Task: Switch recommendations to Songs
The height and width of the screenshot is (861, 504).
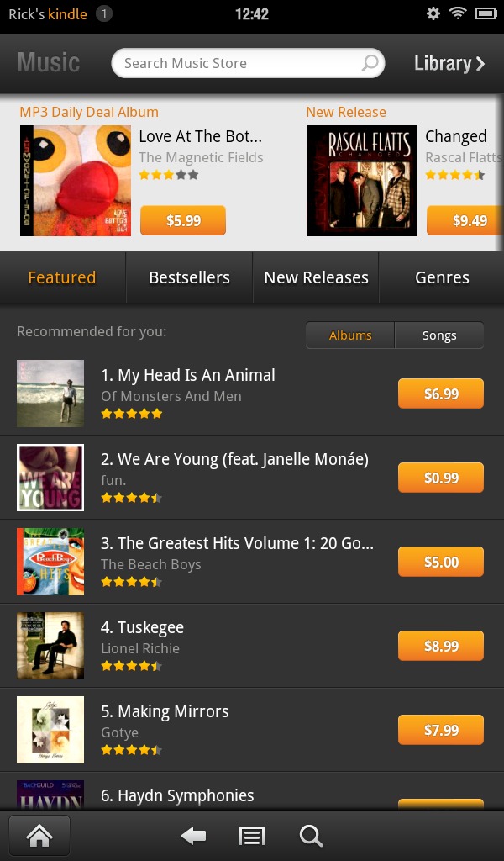Action: point(439,335)
